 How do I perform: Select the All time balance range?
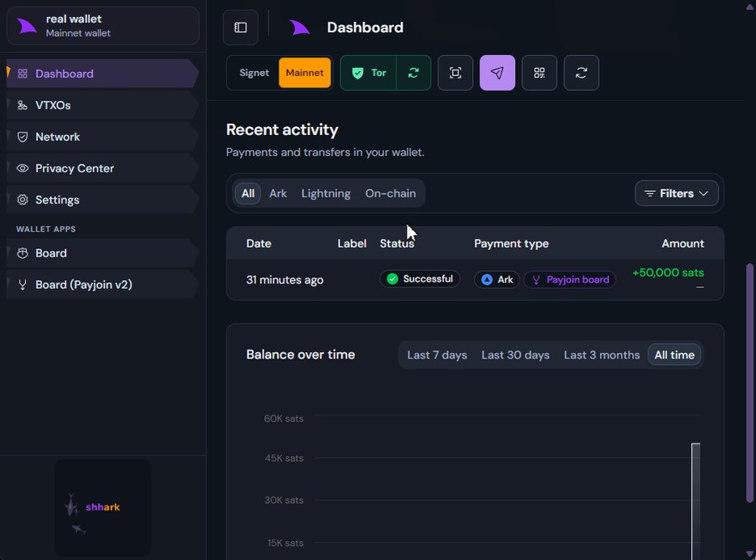tap(674, 355)
